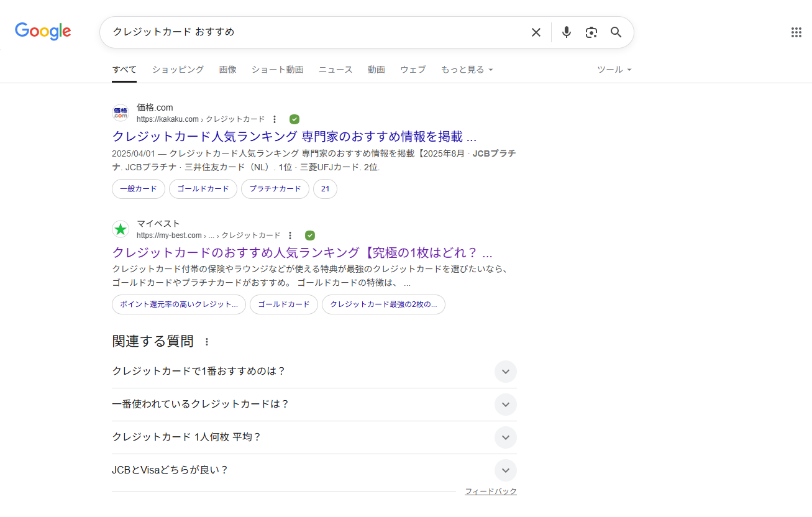The height and width of the screenshot is (517, 812).
Task: Click the 関連する質問 heading
Action: coord(153,341)
